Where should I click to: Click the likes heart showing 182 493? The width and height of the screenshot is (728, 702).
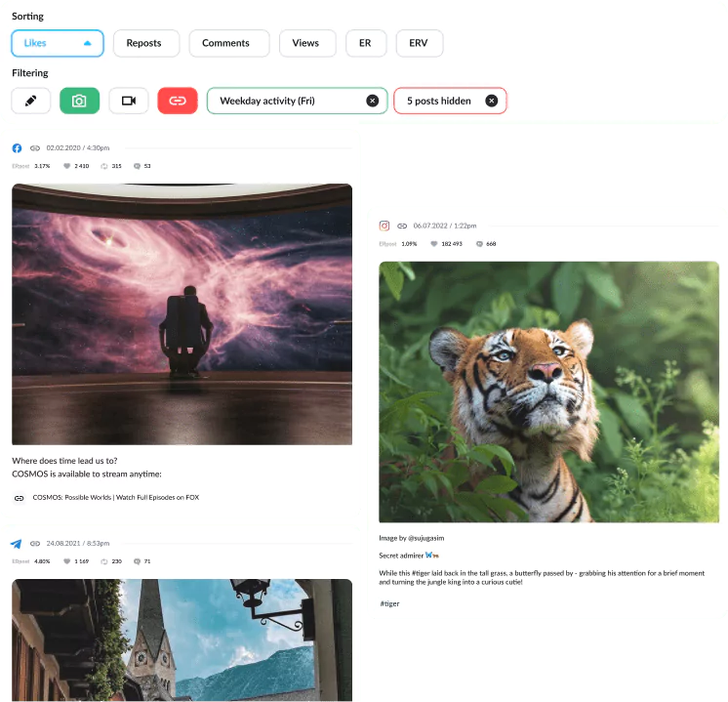pos(433,244)
